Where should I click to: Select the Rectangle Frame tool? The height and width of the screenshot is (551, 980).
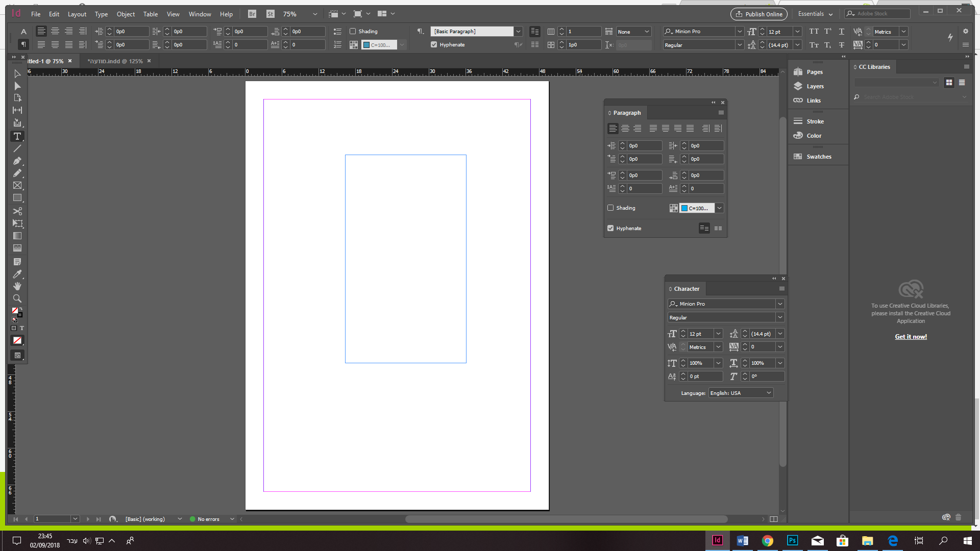tap(17, 185)
